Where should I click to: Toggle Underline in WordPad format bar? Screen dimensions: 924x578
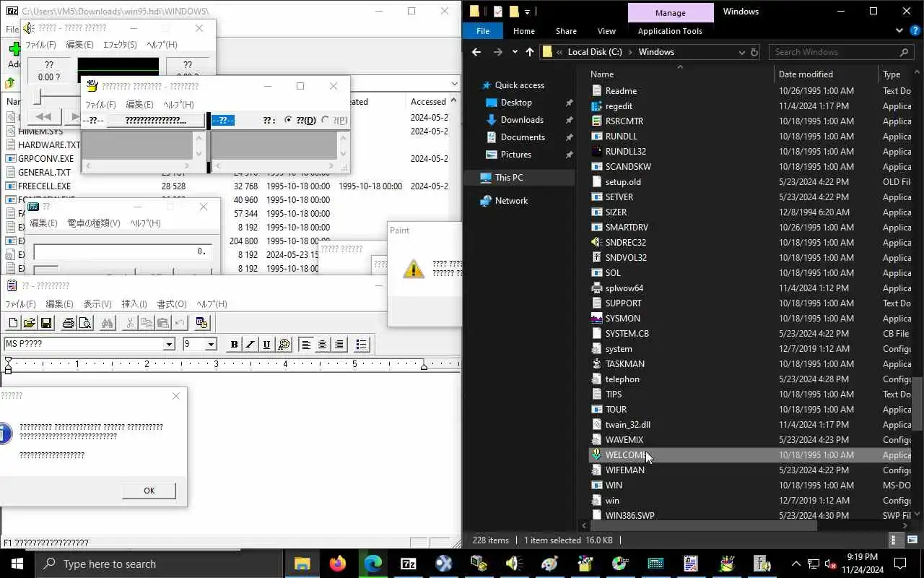267,345
